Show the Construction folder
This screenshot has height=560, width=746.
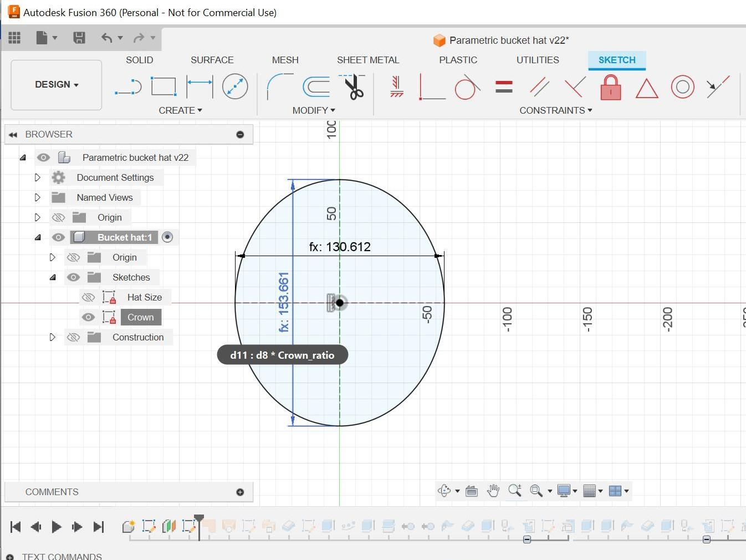pyautogui.click(x=73, y=337)
